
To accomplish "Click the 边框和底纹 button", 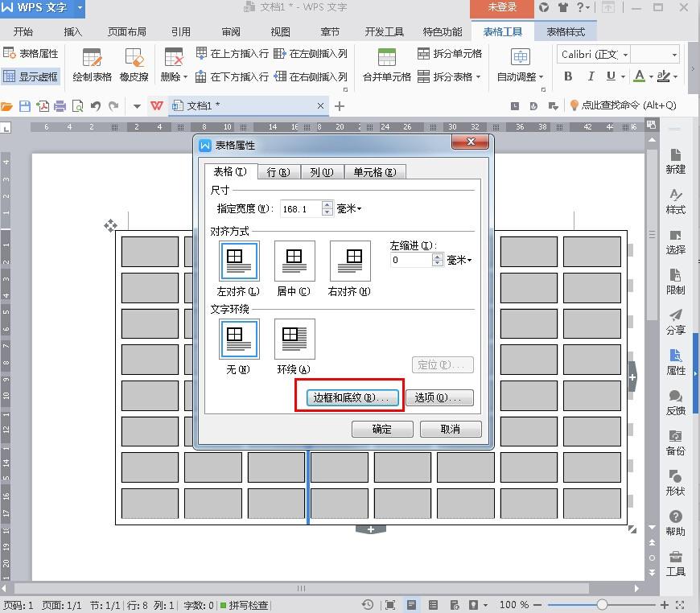I will pos(350,397).
